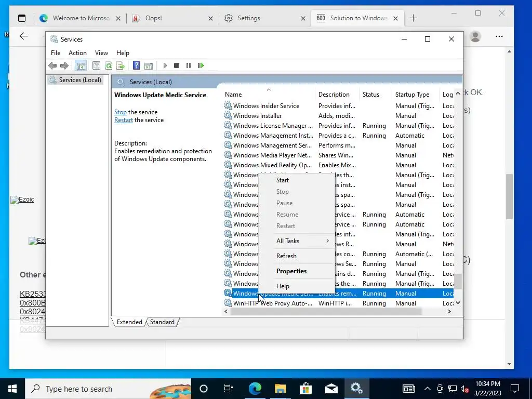Click the Stop Service square icon
The width and height of the screenshot is (532, 399).
coord(177,65)
